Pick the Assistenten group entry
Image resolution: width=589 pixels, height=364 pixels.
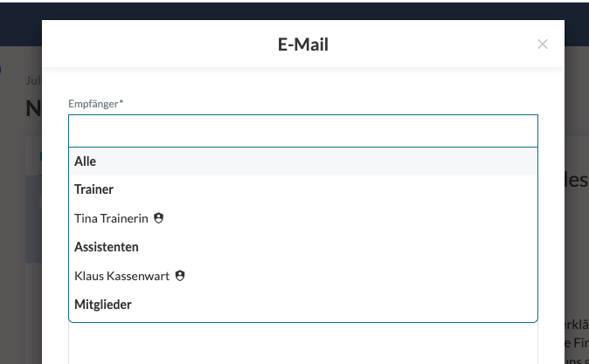[107, 247]
